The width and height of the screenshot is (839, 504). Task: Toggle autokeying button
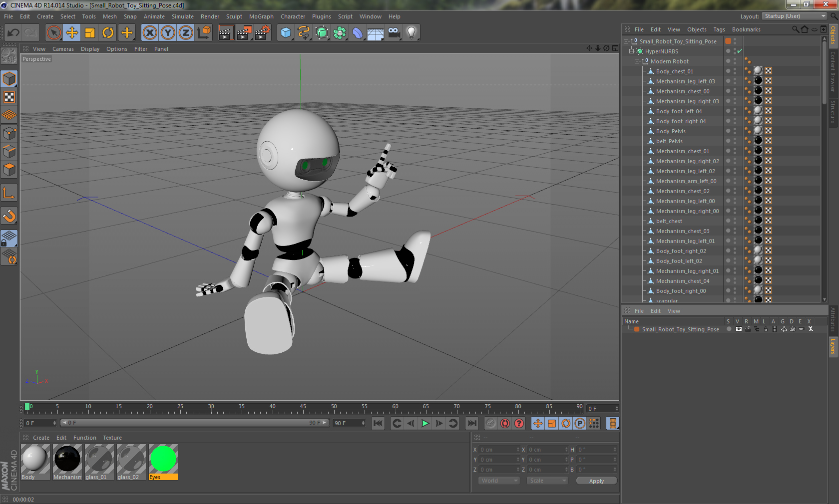tap(505, 423)
